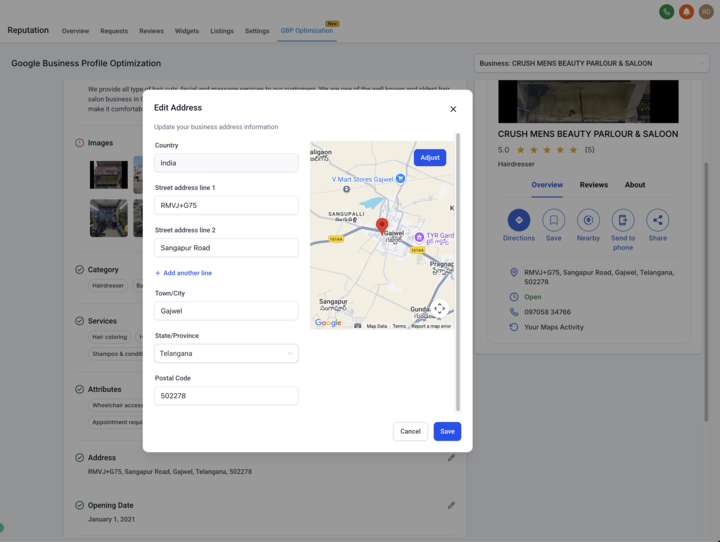
Task: Click the location pin icon beside address
Action: [514, 272]
